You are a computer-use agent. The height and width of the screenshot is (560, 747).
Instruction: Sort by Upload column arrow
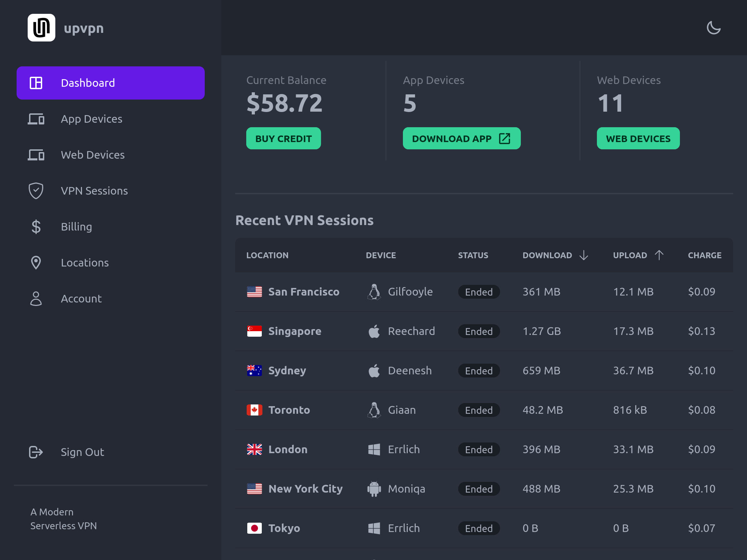(659, 255)
